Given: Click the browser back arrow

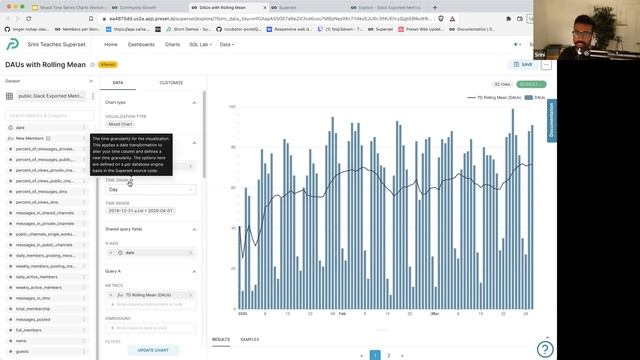Looking at the screenshot, I should tap(7, 19).
